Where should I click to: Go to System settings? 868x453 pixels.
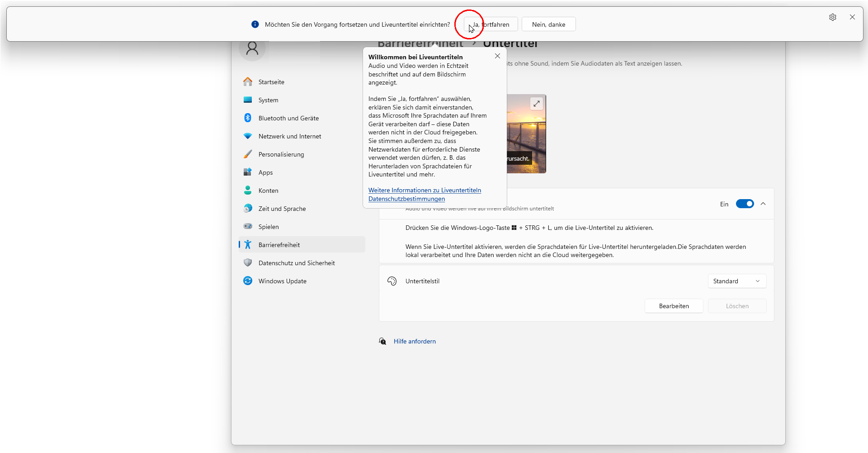pos(302,100)
